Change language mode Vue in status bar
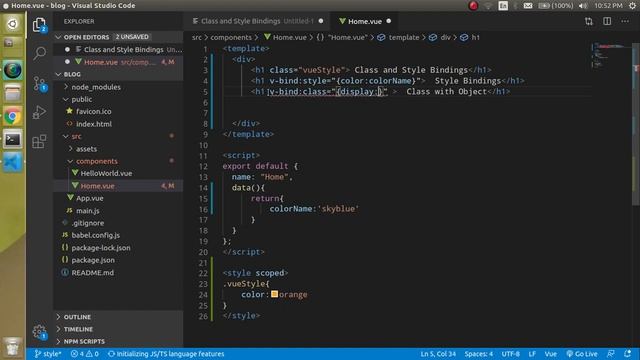Screen dimensions: 640x360 pos(551,354)
